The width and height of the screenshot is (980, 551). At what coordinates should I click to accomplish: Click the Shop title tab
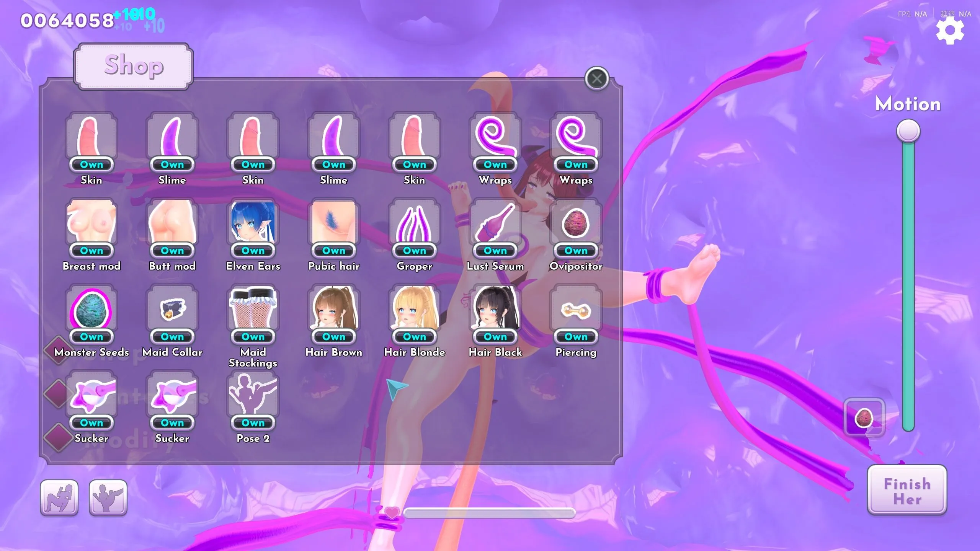pos(134,66)
